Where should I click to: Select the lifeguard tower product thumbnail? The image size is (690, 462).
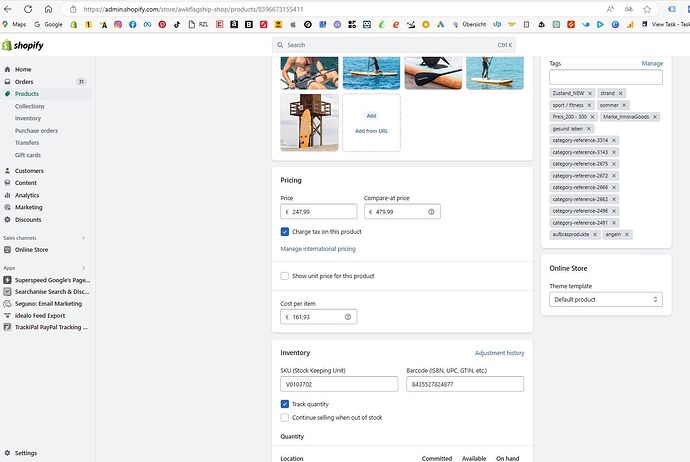pyautogui.click(x=309, y=122)
